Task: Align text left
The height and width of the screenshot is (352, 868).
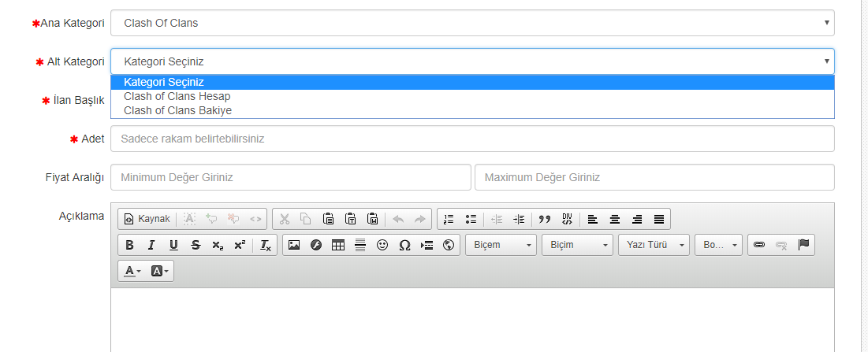Action: pyautogui.click(x=592, y=219)
